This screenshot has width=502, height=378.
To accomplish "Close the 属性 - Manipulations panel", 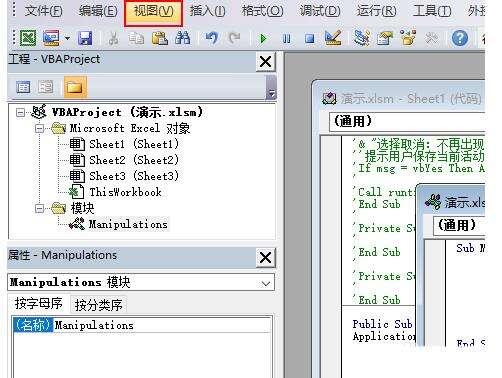I will click(x=266, y=257).
